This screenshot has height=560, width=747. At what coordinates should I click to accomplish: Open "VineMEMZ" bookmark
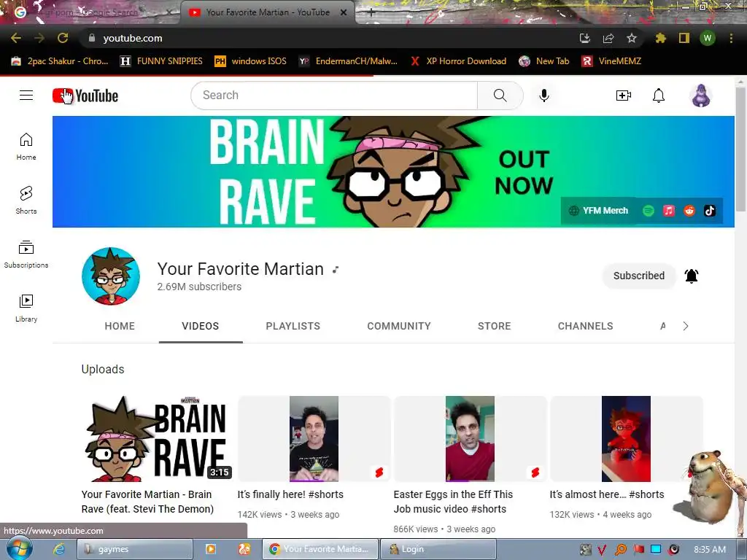point(612,61)
